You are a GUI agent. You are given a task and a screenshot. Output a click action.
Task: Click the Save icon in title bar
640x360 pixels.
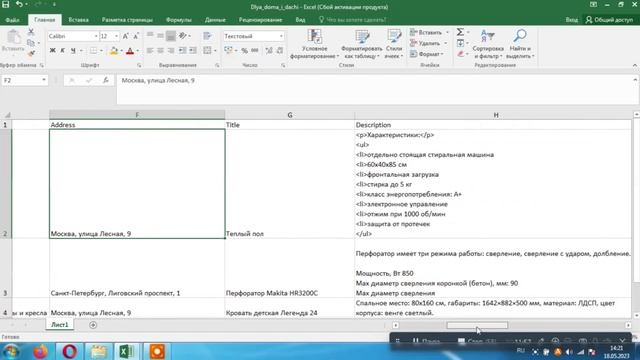pos(6,4)
